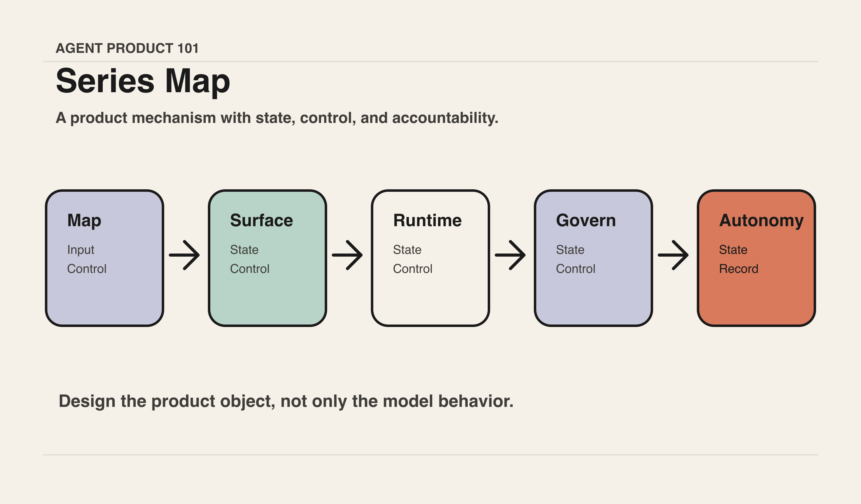Click "State" in the Runtime card

pos(407,250)
